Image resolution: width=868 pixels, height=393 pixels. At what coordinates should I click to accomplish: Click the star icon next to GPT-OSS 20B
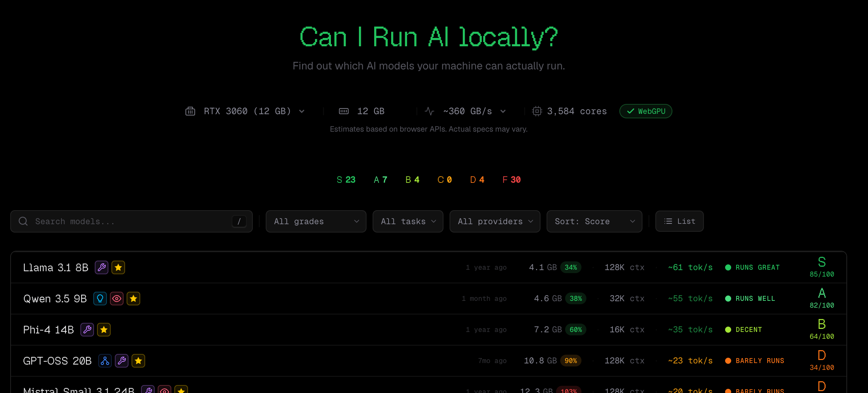tap(138, 361)
